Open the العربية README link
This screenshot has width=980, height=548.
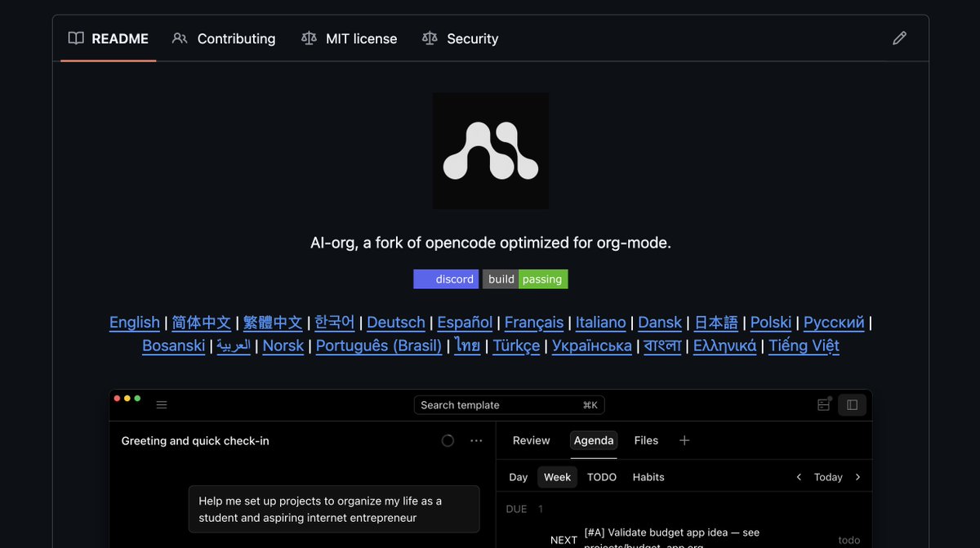[x=234, y=345]
